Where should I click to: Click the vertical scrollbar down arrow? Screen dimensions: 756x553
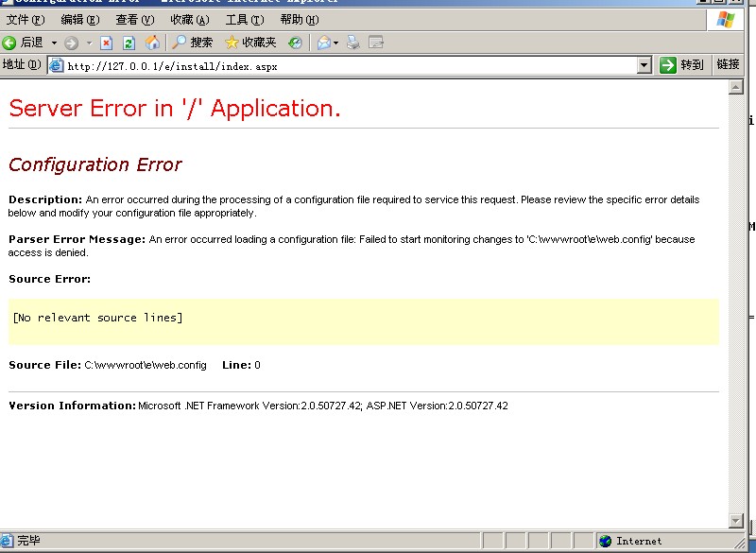point(736,521)
